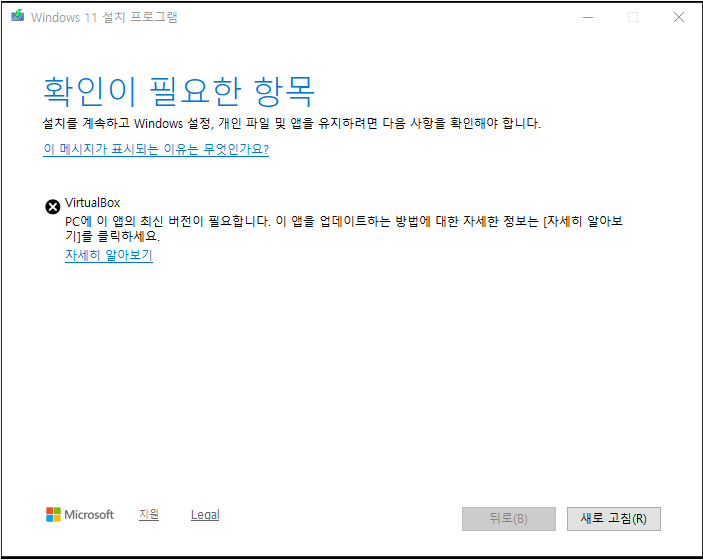The height and width of the screenshot is (560, 703).
Task: Click the '뒤로(B)' button
Action: (508, 519)
